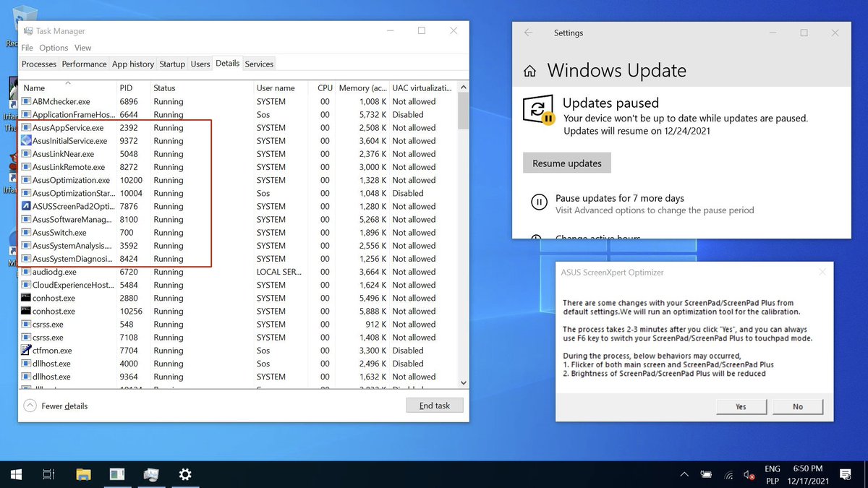Select the AsusSwitch.exe row
This screenshot has width=868, height=488.
pyautogui.click(x=238, y=233)
